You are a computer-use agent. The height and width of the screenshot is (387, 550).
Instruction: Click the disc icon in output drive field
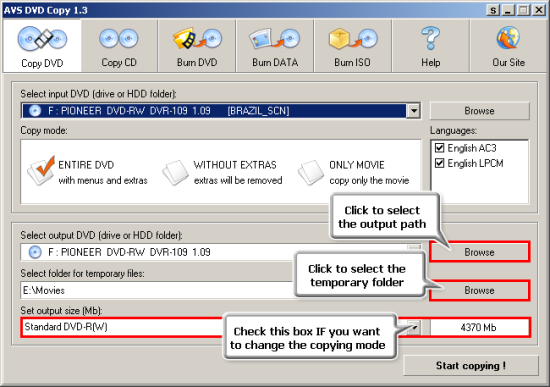point(35,252)
